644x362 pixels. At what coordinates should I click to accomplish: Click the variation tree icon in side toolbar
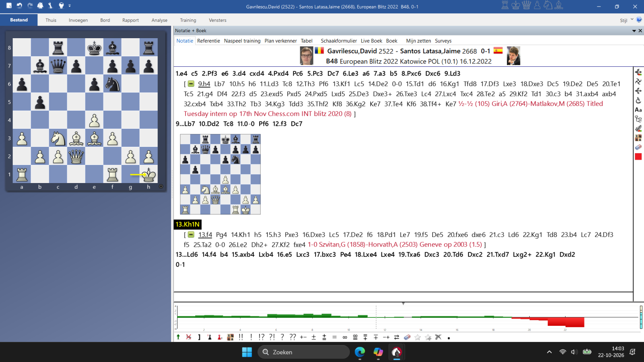coord(638,119)
